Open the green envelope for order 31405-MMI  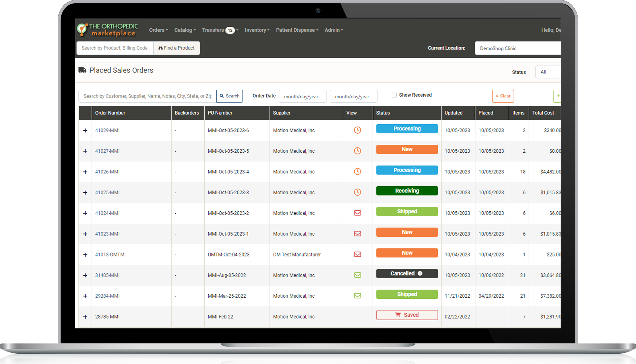coord(357,275)
